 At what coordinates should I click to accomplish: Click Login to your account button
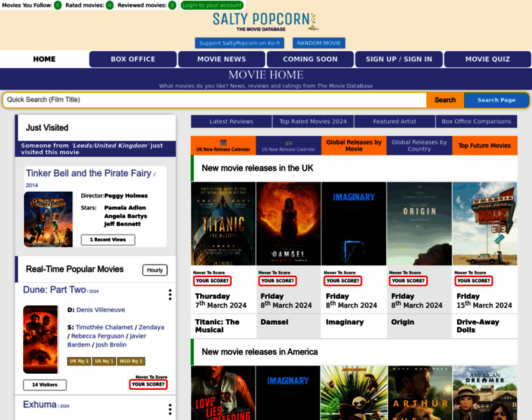tap(212, 5)
